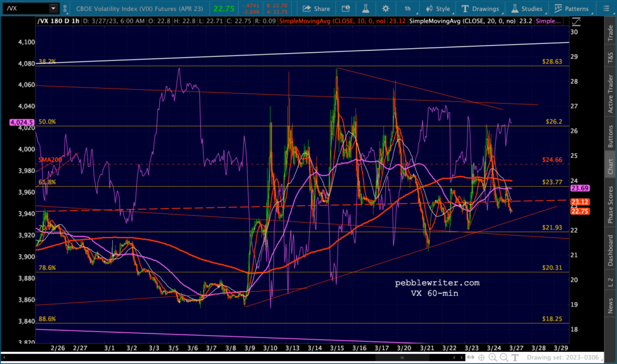Image resolution: width=617 pixels, height=364 pixels.
Task: Click the $21.93 Fibonacci level label
Action: (552, 227)
